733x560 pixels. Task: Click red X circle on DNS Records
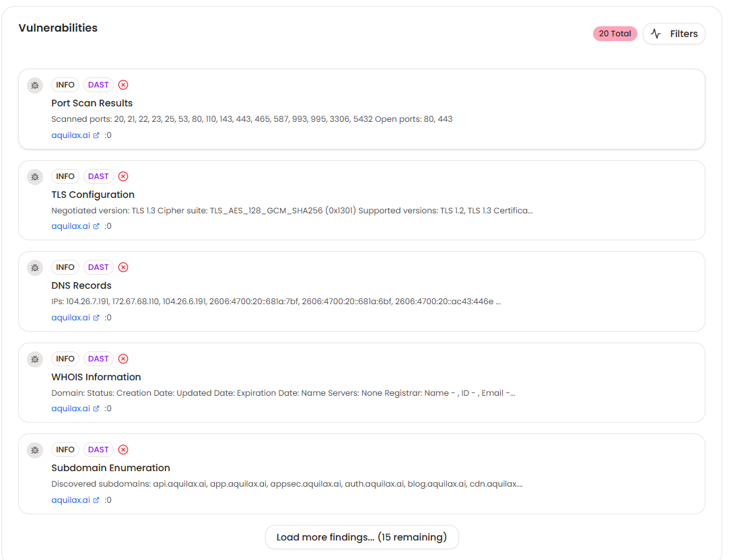pos(123,267)
